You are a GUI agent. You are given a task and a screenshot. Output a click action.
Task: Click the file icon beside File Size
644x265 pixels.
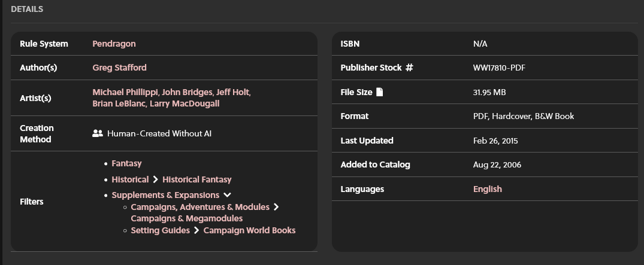(x=379, y=92)
